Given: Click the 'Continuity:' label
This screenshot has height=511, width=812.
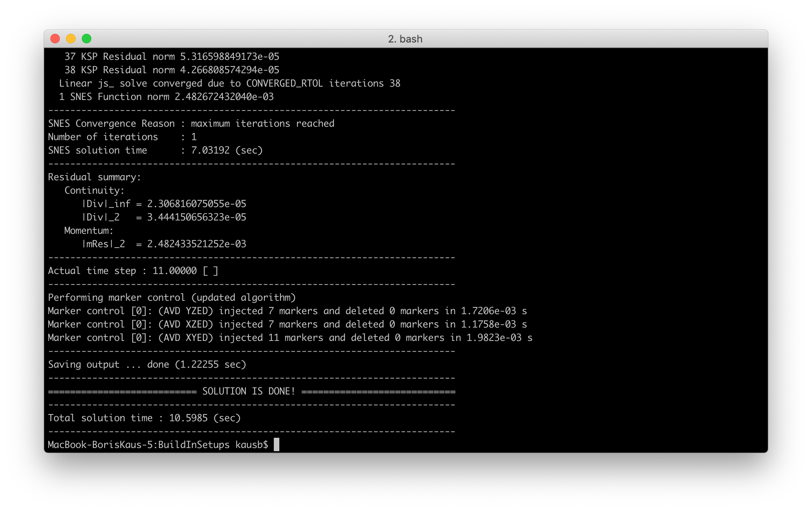Looking at the screenshot, I should point(94,191).
